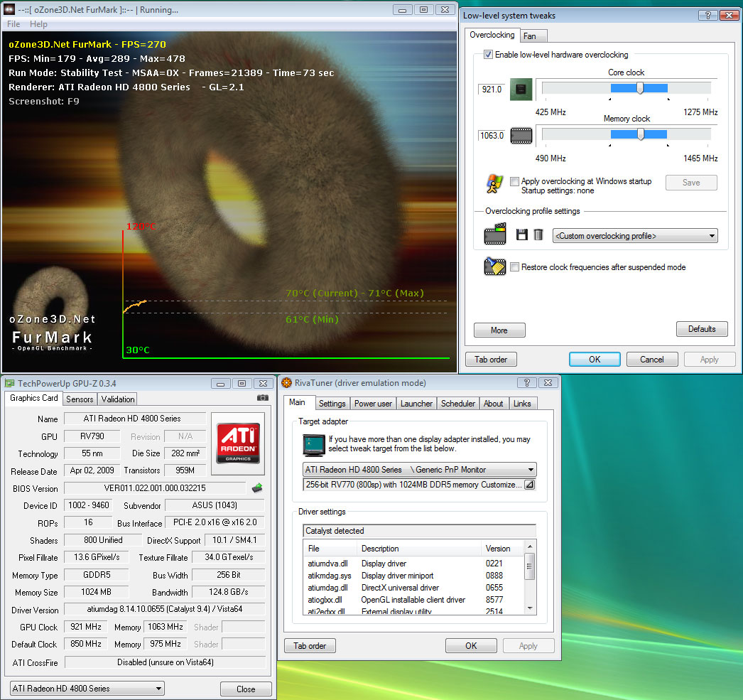Click the help question button in RivaTuner
The image size is (743, 700).
[x=526, y=382]
